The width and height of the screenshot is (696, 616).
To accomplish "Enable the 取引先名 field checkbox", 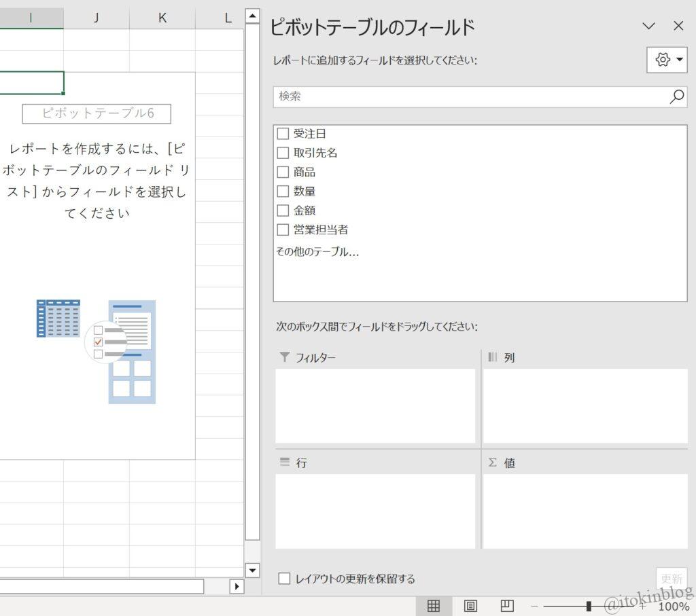I will 283,153.
